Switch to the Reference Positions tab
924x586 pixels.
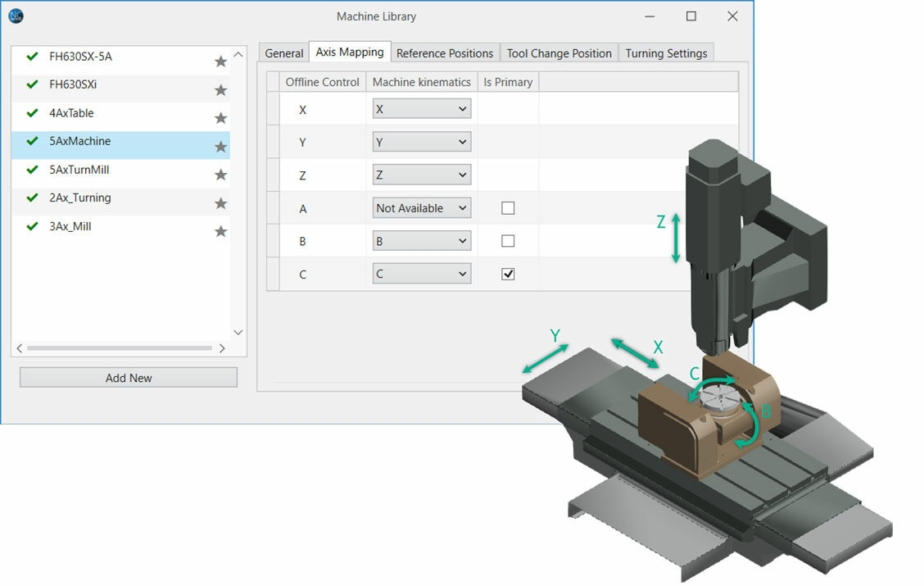tap(444, 53)
